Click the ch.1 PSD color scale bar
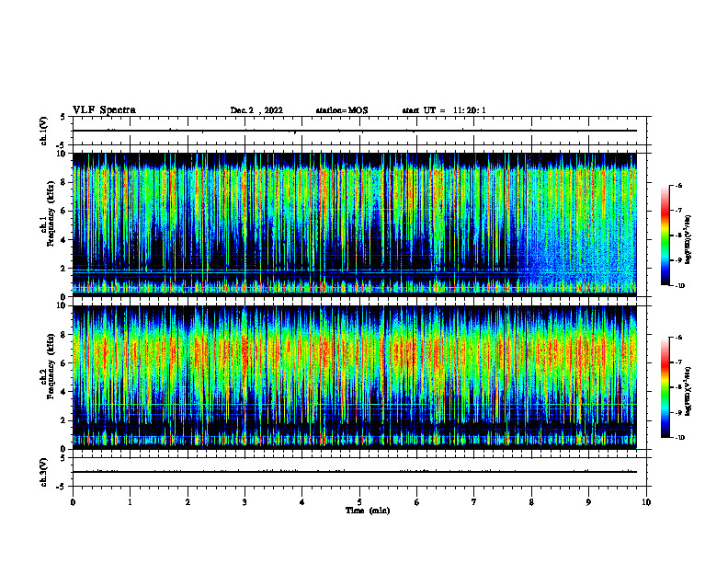The image size is (728, 563). click(665, 236)
